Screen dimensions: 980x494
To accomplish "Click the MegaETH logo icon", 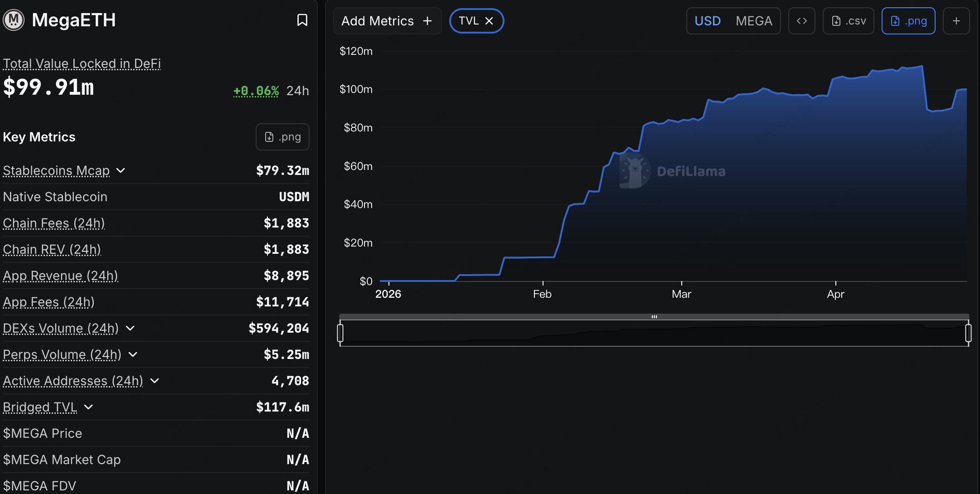I will pos(14,20).
